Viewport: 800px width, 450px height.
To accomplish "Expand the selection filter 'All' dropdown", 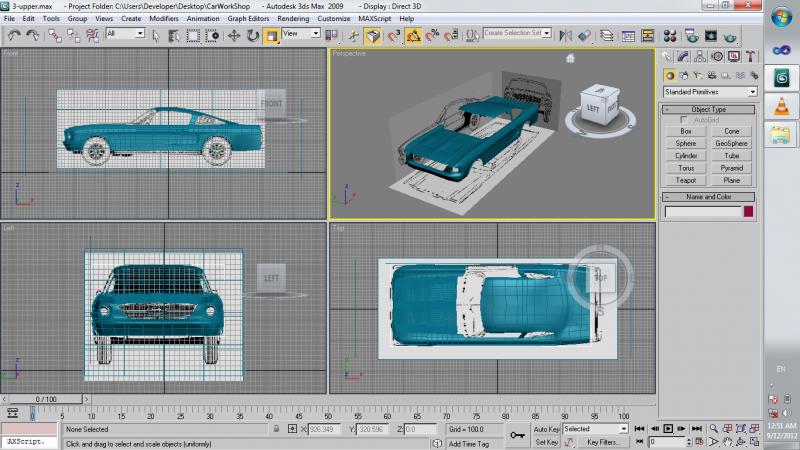I will tap(125, 34).
